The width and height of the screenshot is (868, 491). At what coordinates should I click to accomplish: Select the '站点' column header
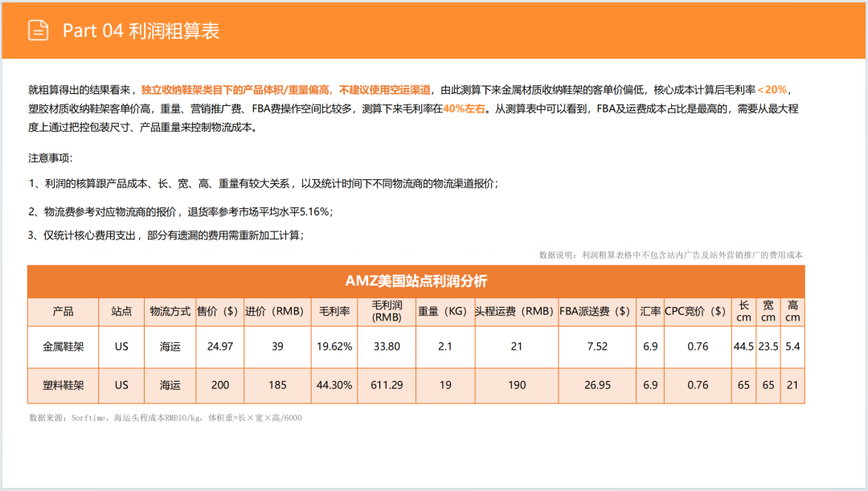[121, 312]
